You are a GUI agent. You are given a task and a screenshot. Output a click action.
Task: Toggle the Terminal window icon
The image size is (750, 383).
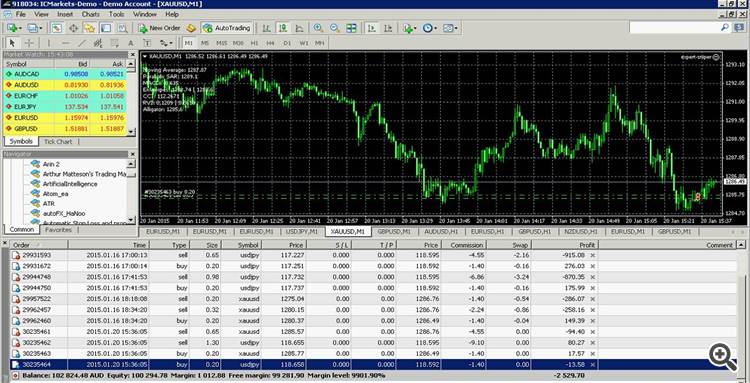(x=106, y=28)
